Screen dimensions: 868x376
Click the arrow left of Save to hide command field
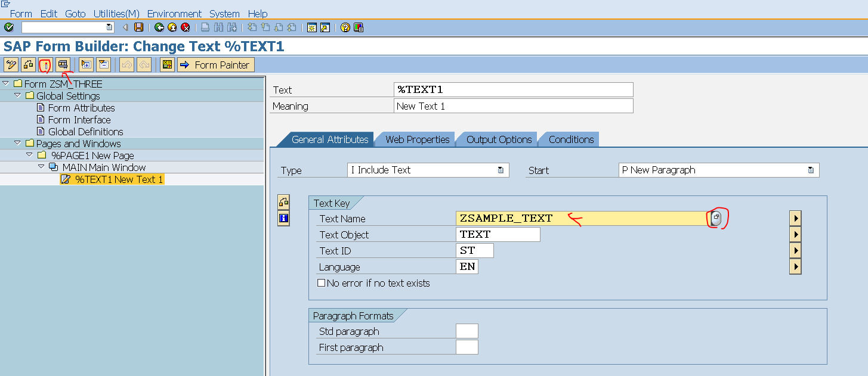tap(126, 27)
